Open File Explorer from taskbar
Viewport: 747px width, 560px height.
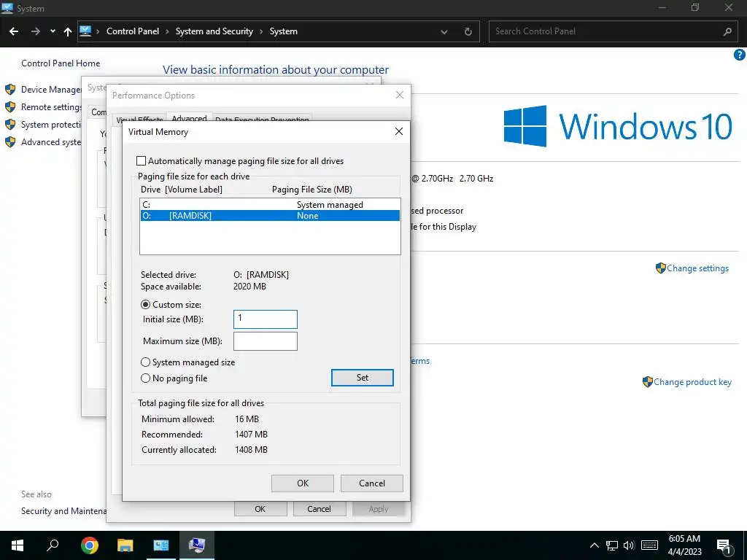coord(125,545)
